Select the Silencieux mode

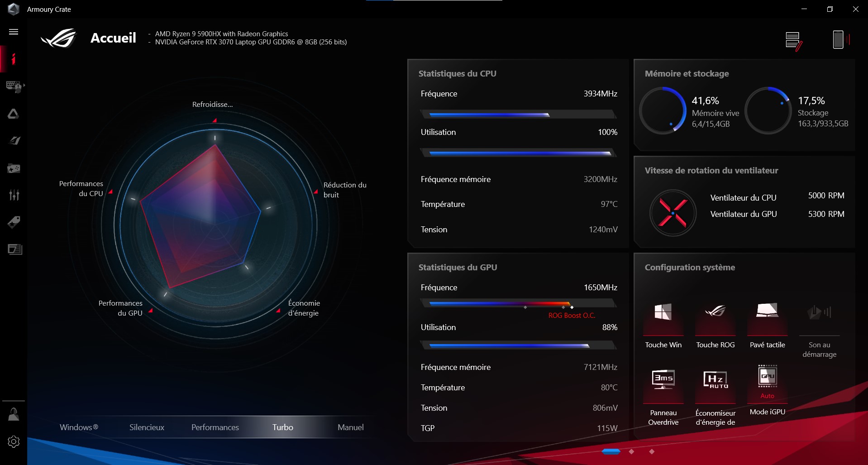coord(147,427)
